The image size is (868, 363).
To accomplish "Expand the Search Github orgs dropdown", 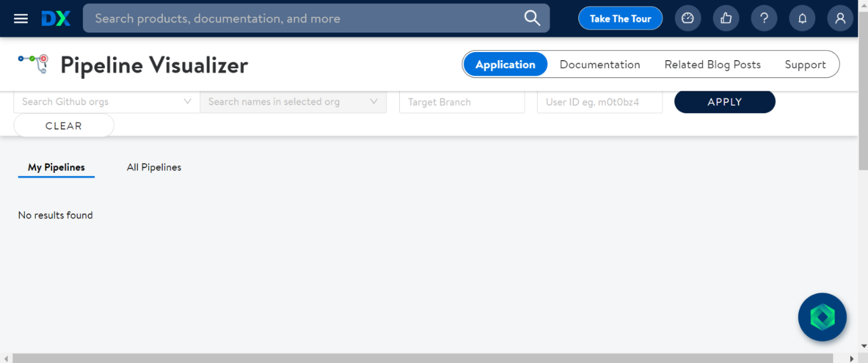I will (x=106, y=102).
